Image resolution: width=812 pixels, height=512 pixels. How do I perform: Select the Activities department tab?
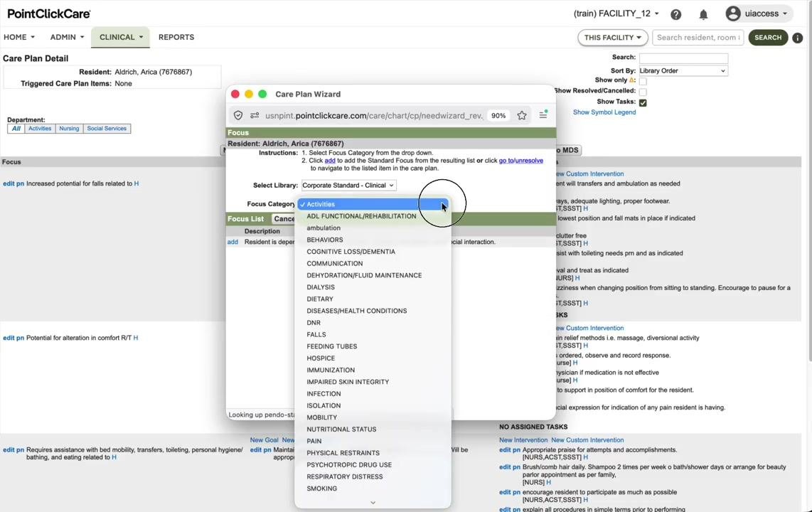click(x=40, y=129)
